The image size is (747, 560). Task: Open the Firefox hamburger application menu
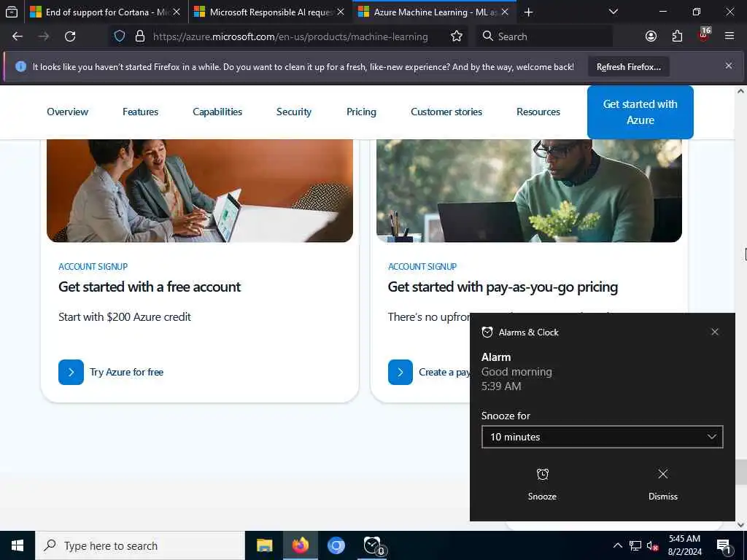coord(729,36)
